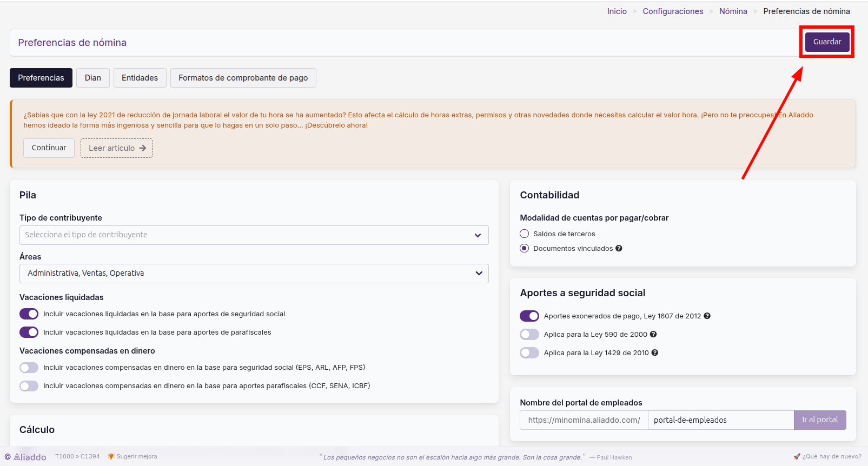
Task: Open help icon for Ley 1429 de 2010
Action: (x=655, y=353)
